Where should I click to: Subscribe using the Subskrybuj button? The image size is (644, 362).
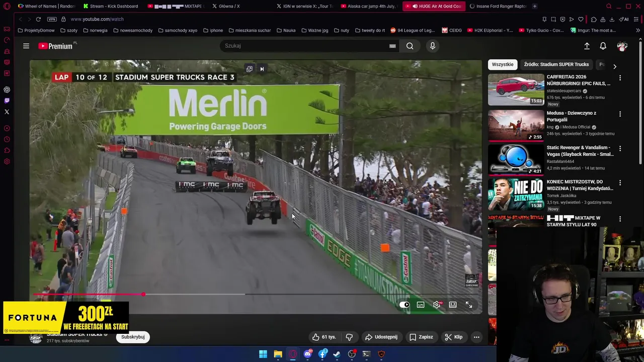(x=133, y=337)
